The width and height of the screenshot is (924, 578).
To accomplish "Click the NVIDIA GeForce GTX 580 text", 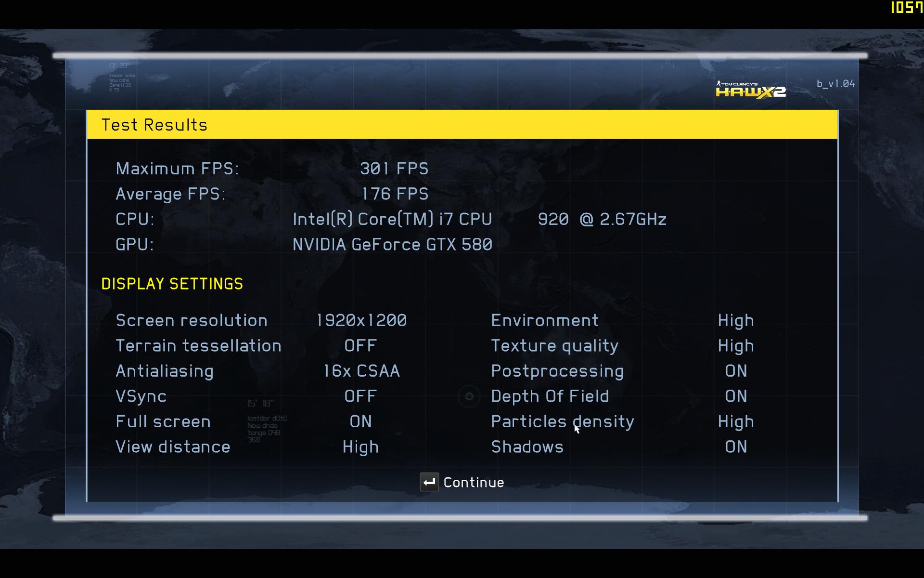I will [392, 244].
